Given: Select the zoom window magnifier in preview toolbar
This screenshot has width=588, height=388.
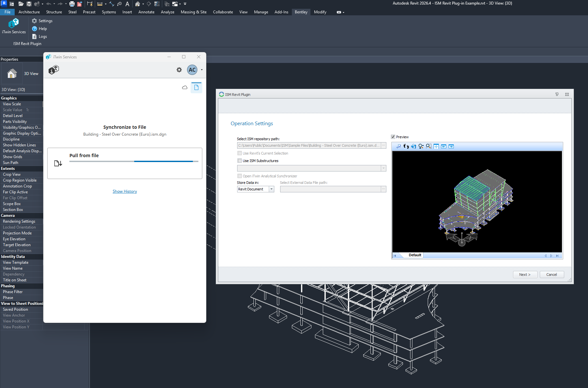Looking at the screenshot, I should (428, 146).
